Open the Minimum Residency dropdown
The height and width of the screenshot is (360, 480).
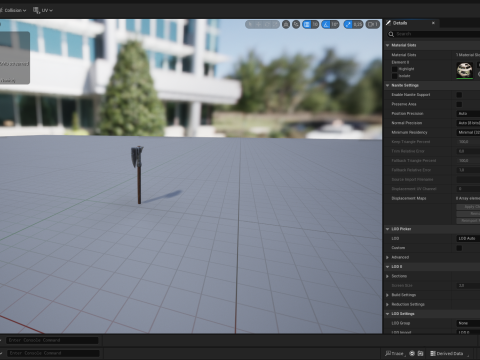pyautogui.click(x=468, y=132)
